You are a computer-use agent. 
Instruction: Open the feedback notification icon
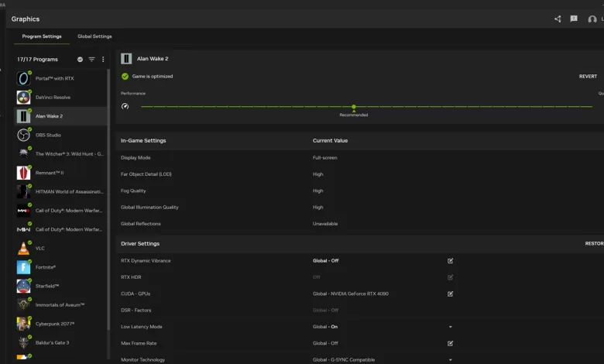[574, 19]
